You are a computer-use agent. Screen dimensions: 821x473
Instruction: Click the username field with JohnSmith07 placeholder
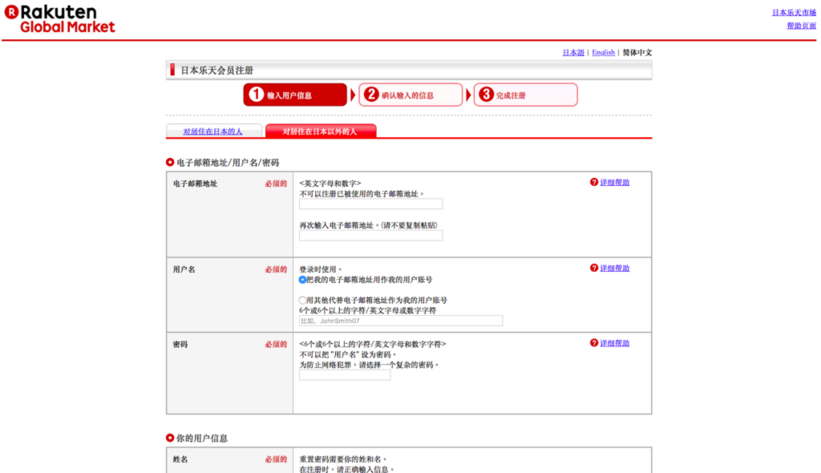click(400, 321)
